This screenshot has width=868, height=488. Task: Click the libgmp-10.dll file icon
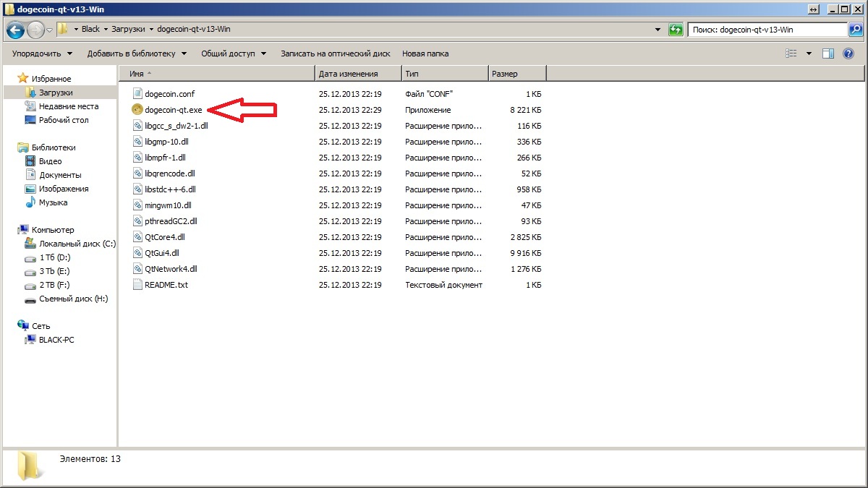click(138, 142)
